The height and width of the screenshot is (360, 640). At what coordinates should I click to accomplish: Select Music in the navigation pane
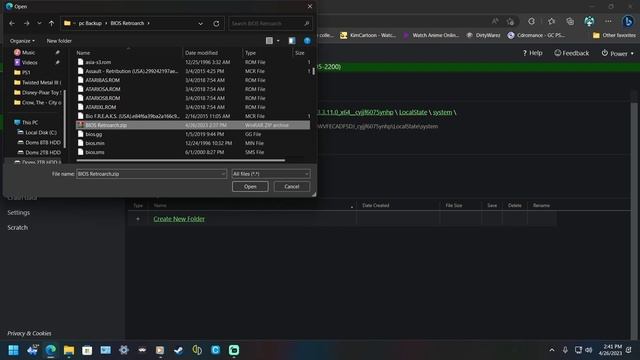[29, 53]
